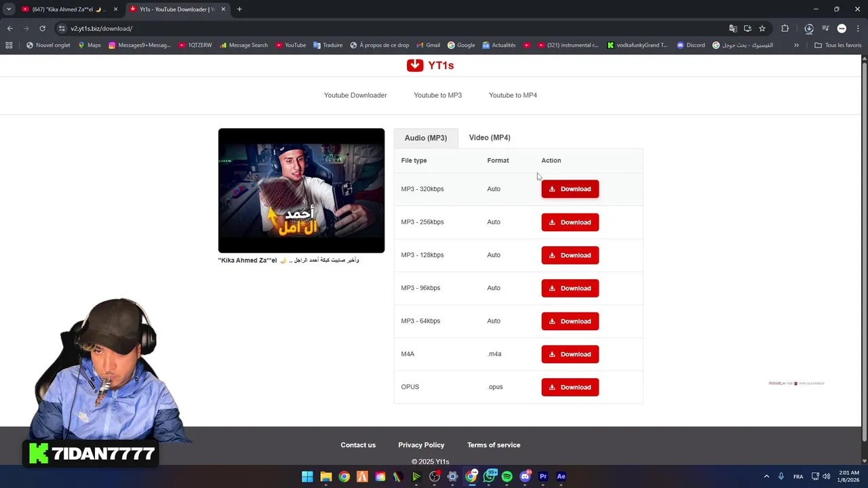Download the MP3 96kbps file

pos(570,288)
